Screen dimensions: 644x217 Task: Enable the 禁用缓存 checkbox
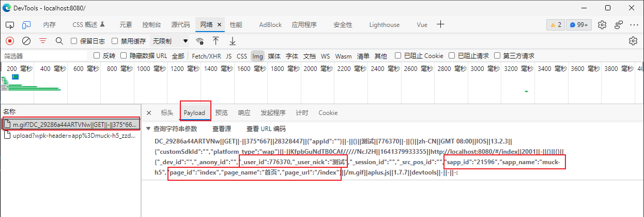(x=115, y=41)
